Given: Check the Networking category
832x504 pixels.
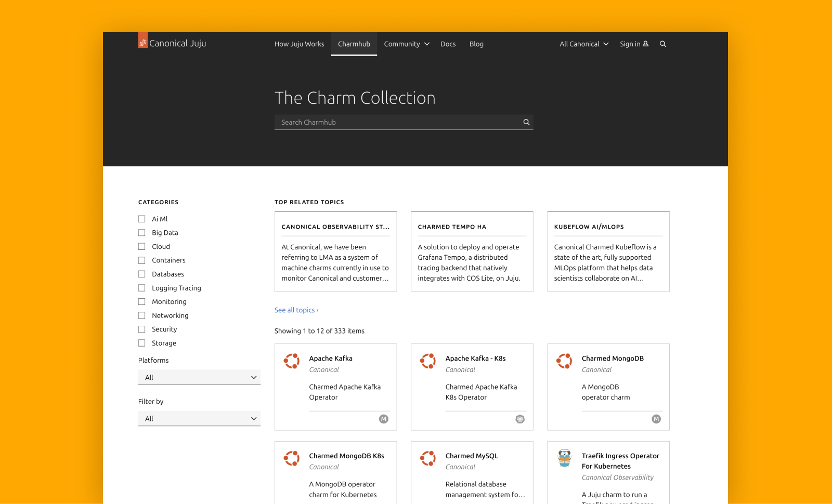Looking at the screenshot, I should (141, 315).
